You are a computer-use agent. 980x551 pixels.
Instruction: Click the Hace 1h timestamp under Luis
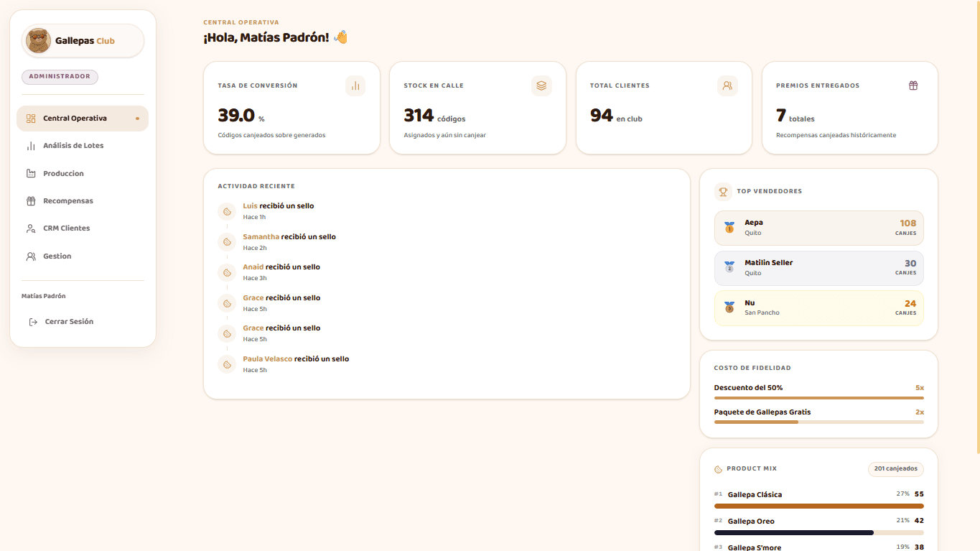coord(254,217)
